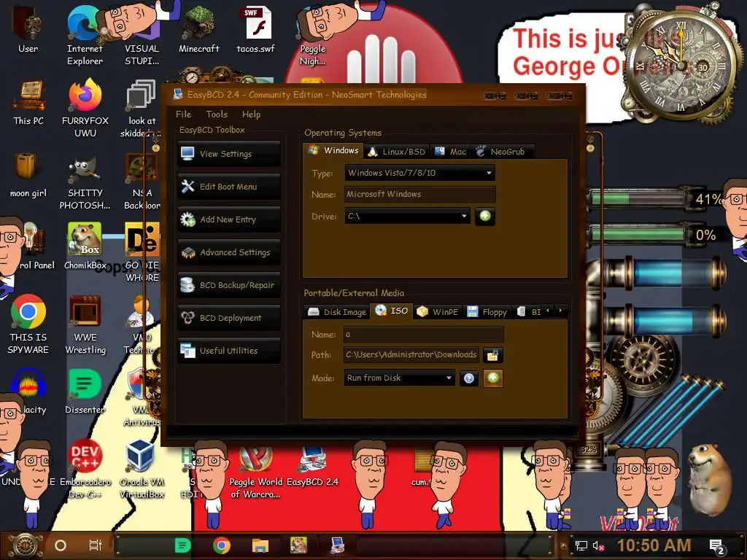Switch to the Linux/BSD tab
The width and height of the screenshot is (747, 560).
(x=397, y=152)
